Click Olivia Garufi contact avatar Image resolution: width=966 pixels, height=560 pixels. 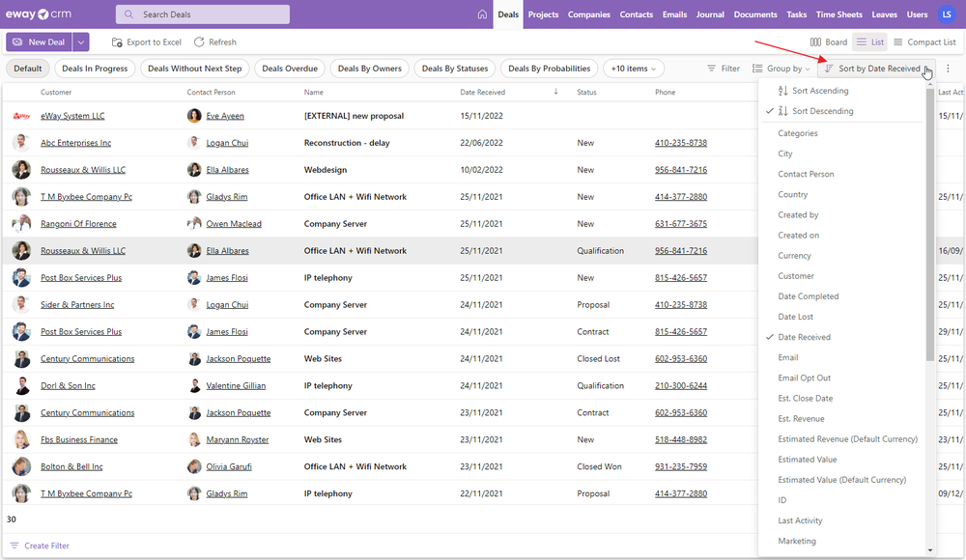tap(194, 467)
